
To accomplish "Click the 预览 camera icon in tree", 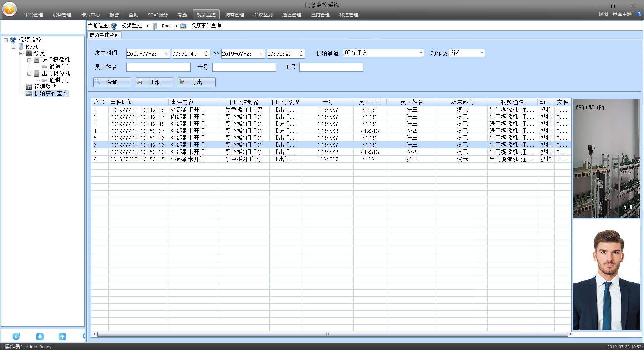I will (x=29, y=53).
